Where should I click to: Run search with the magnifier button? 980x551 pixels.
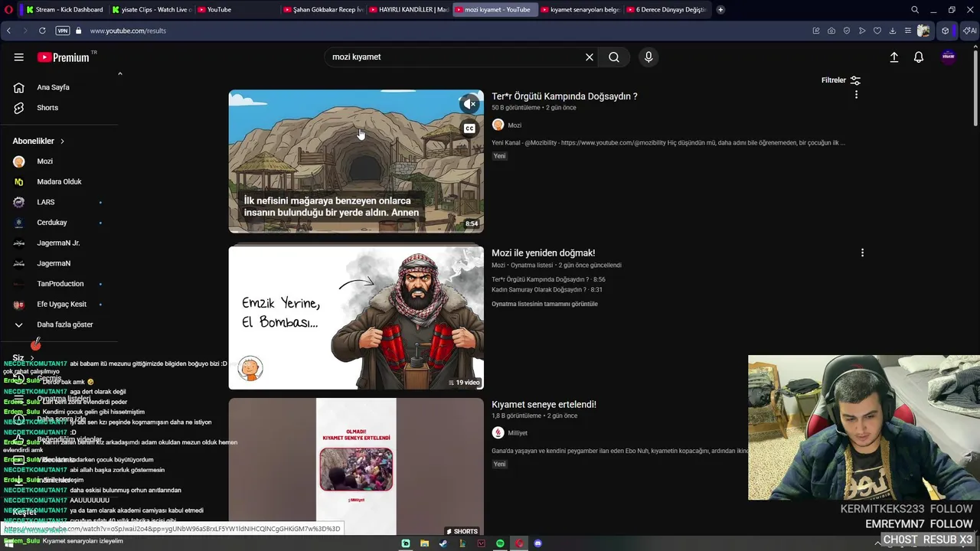click(x=614, y=57)
